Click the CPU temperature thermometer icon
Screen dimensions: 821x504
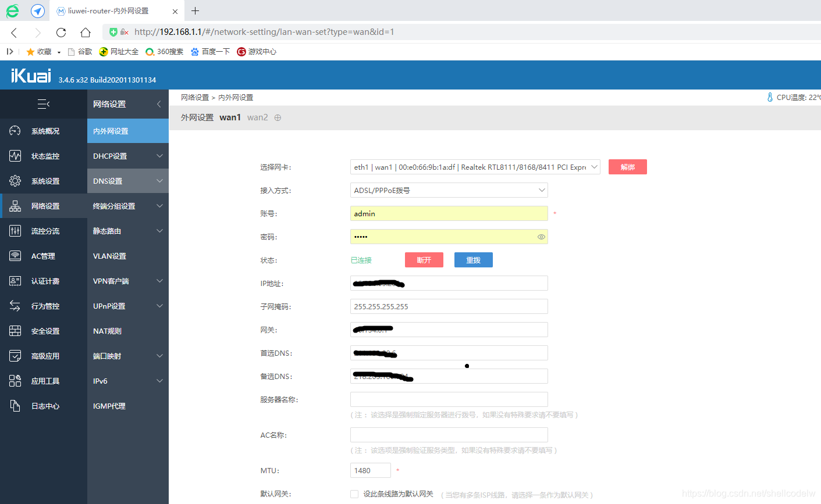(x=770, y=97)
